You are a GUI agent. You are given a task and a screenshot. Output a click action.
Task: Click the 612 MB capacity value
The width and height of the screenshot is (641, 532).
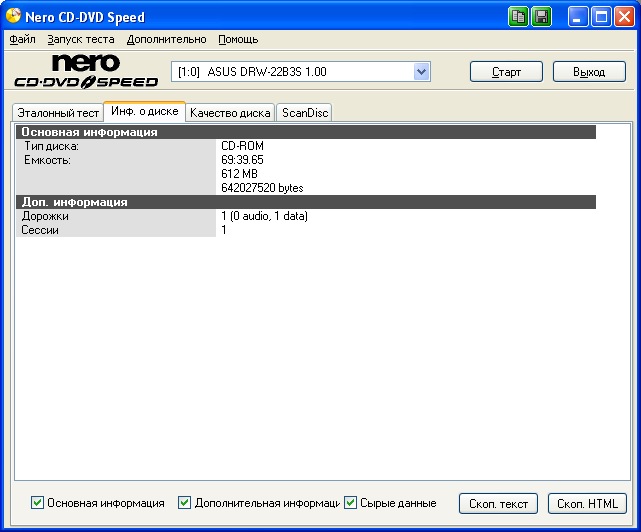tap(240, 174)
